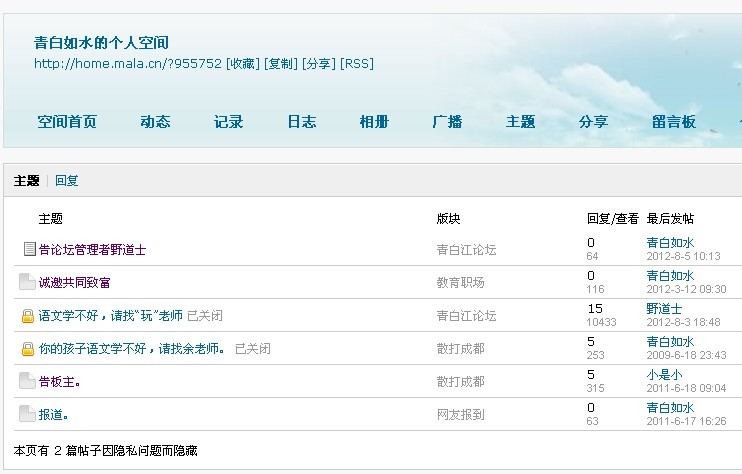The image size is (742, 474).
Task: Click the folder icon beside 报道
Action: (27, 414)
